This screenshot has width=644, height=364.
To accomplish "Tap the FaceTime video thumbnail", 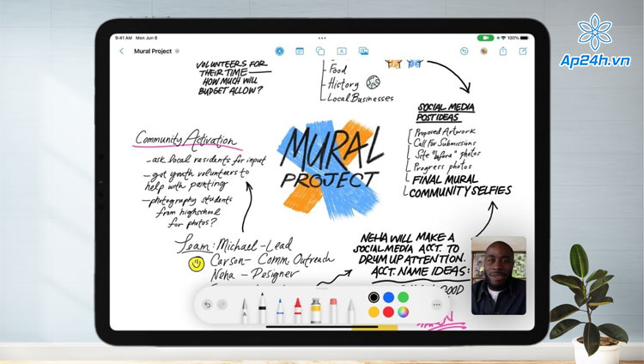I will point(499,276).
